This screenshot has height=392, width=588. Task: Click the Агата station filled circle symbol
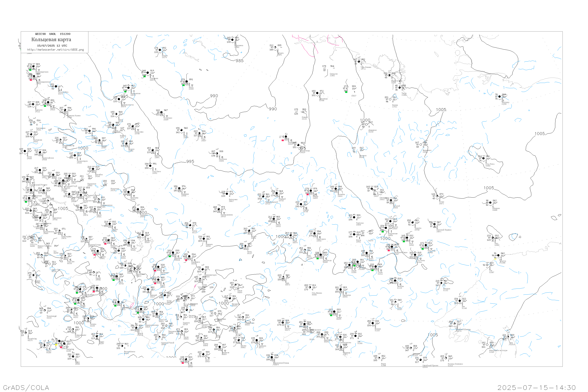(187, 82)
